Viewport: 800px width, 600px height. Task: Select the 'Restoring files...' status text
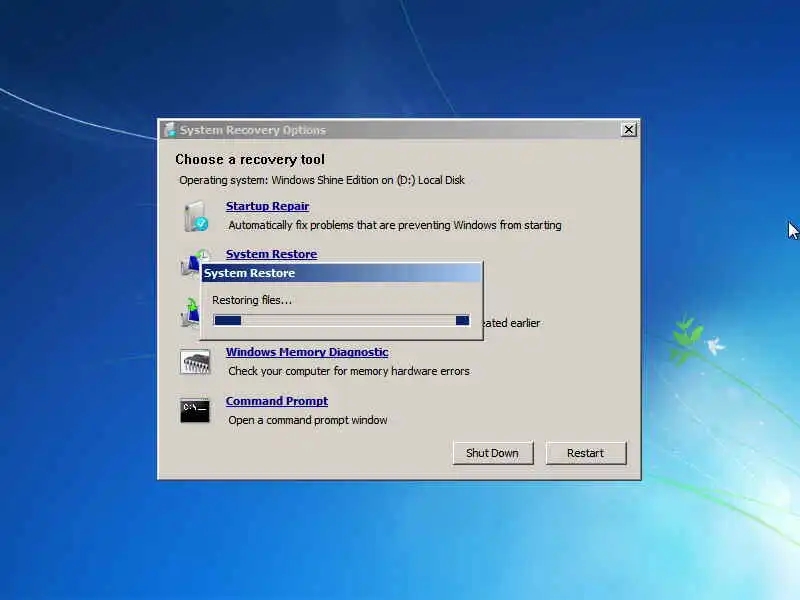(252, 300)
